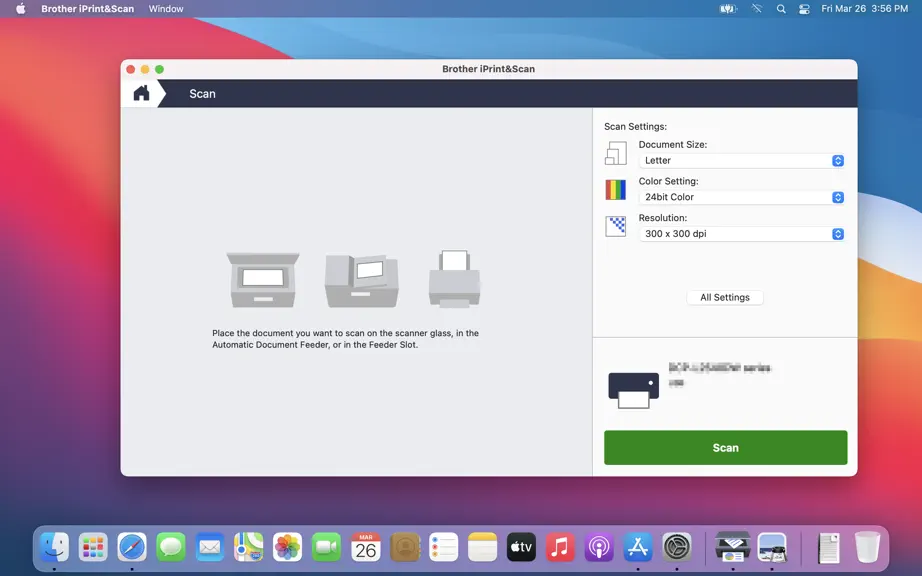Click the Scan Settings heading

635,126
